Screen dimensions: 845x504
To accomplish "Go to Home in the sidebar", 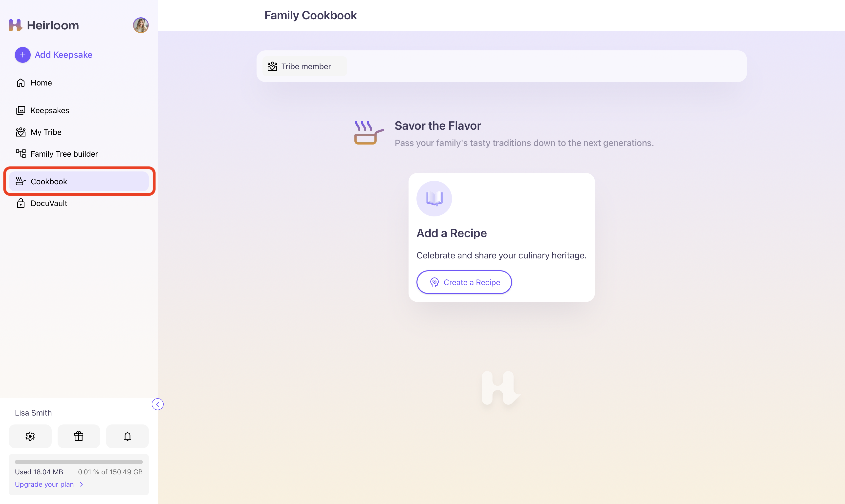I will click(41, 83).
